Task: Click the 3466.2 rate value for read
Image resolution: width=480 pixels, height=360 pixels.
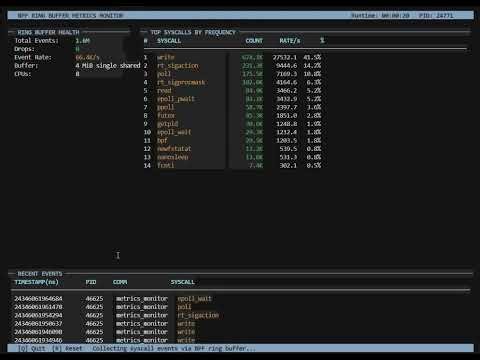Action: coord(286,91)
